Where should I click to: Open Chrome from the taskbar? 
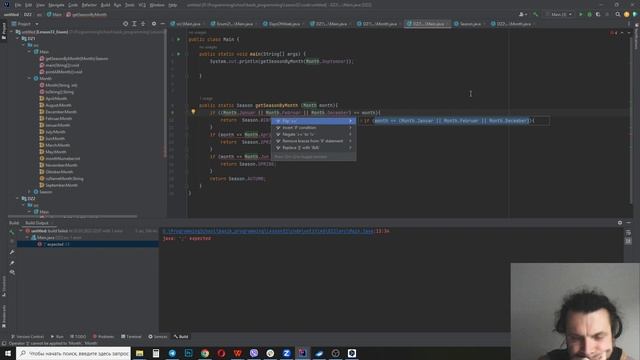pyautogui.click(x=205, y=353)
